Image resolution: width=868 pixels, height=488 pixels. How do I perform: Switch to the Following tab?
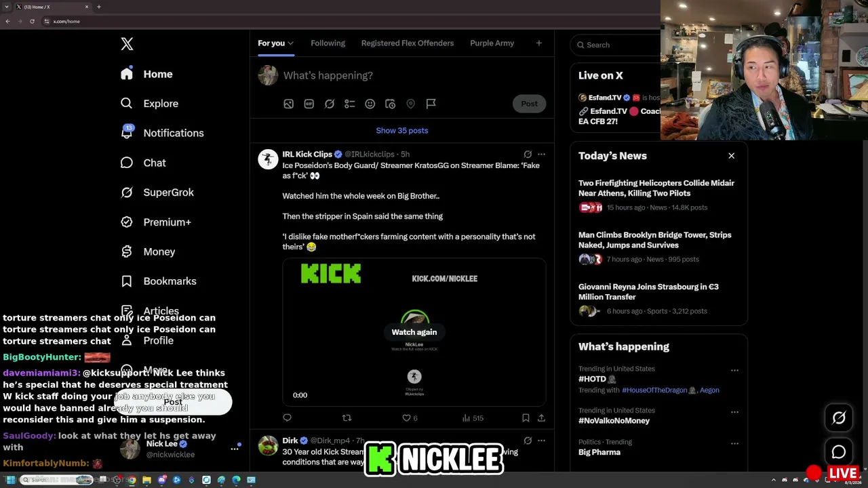coord(328,43)
